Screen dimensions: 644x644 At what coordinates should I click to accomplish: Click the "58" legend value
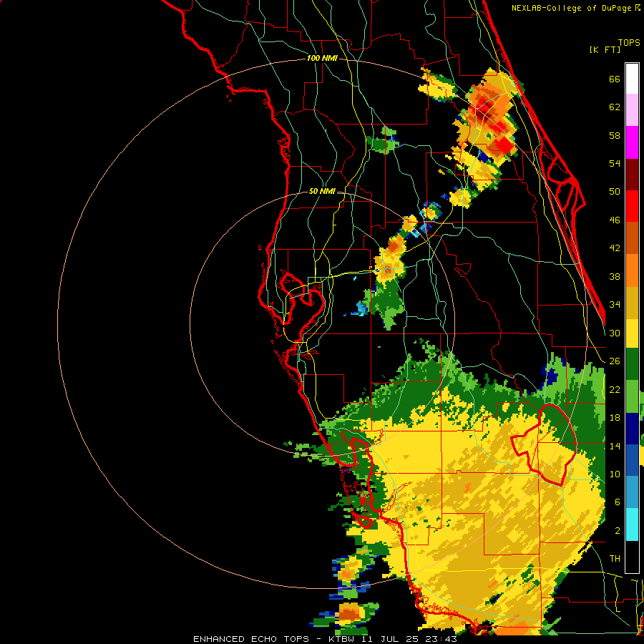point(615,135)
